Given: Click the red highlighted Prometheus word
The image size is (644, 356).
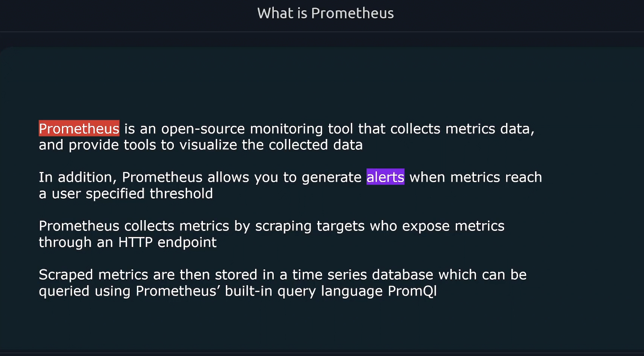Looking at the screenshot, I should 79,128.
